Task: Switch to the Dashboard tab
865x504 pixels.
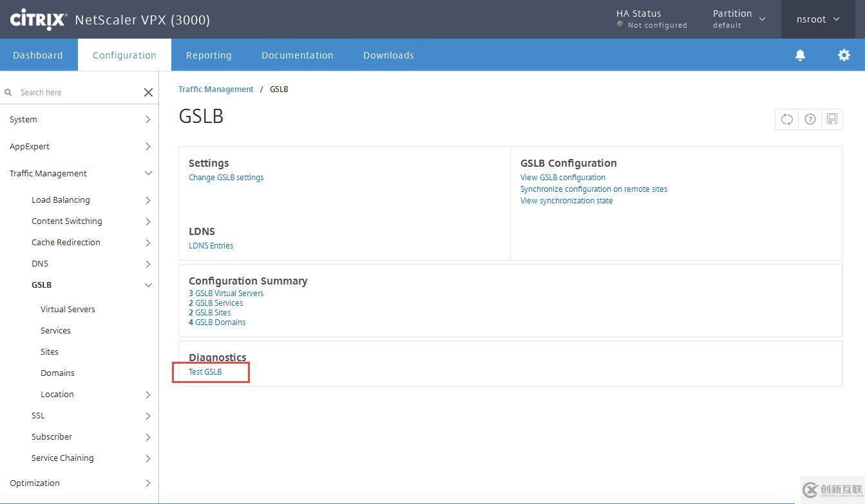Action: click(x=38, y=55)
